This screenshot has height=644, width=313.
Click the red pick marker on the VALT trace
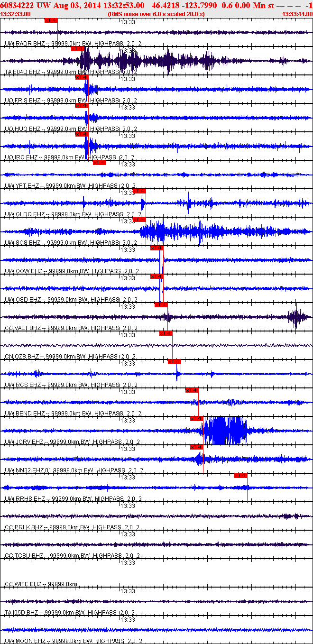[x=161, y=305]
